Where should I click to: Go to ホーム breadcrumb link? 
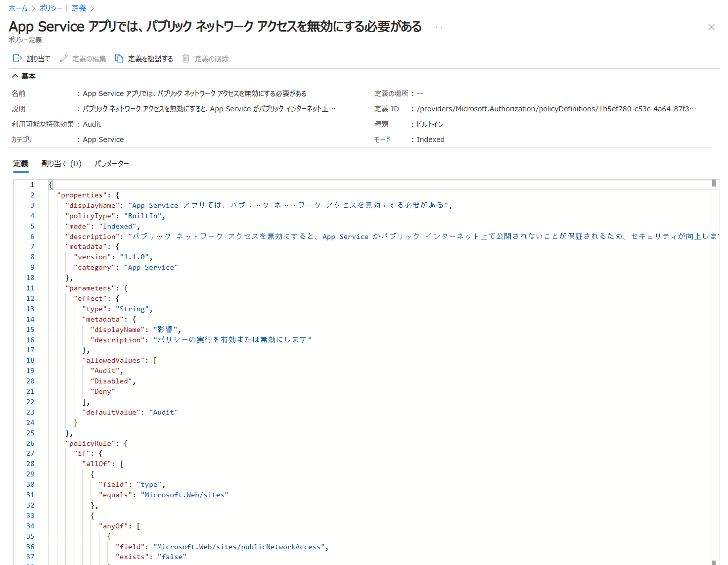(x=18, y=8)
